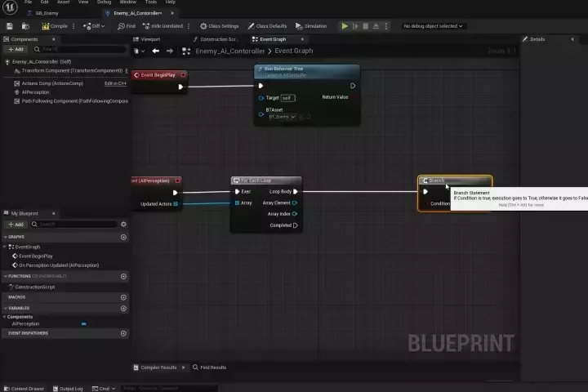Open the Asset menu
The height and width of the screenshot is (392, 588).
[x=64, y=2]
